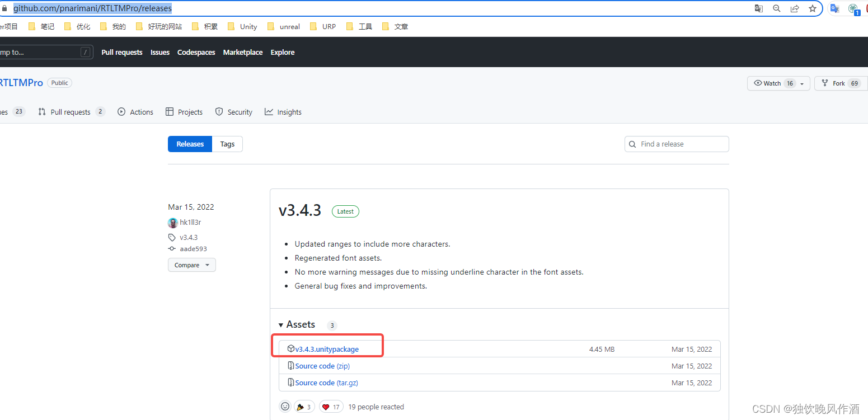Open the 工具 bookmark folder
Screen dimensions: 868x420
(x=359, y=26)
